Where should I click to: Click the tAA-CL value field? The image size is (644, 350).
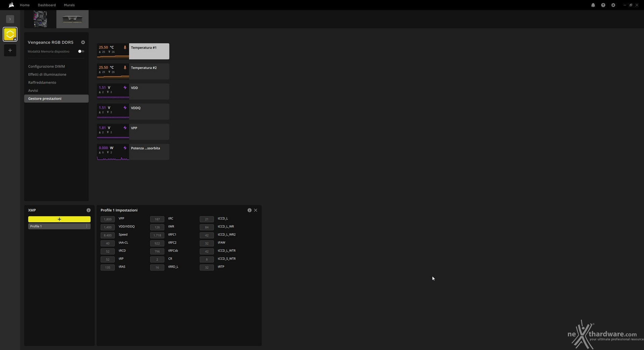point(108,243)
